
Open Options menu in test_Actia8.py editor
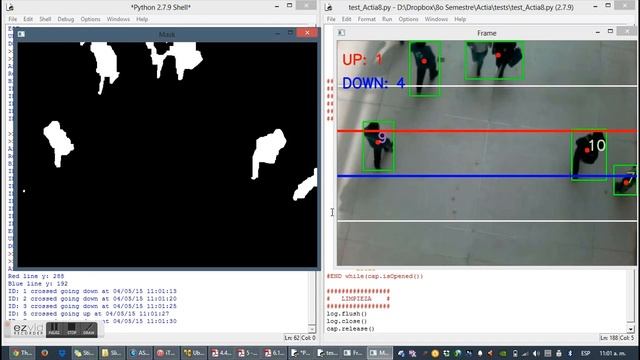(408, 19)
